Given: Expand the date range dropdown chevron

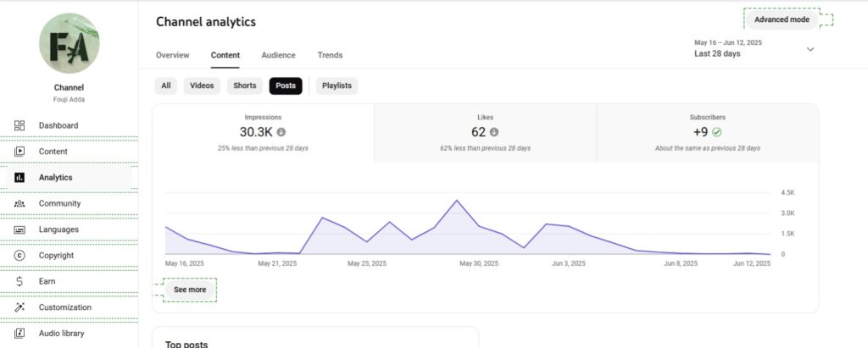Looking at the screenshot, I should (x=810, y=49).
